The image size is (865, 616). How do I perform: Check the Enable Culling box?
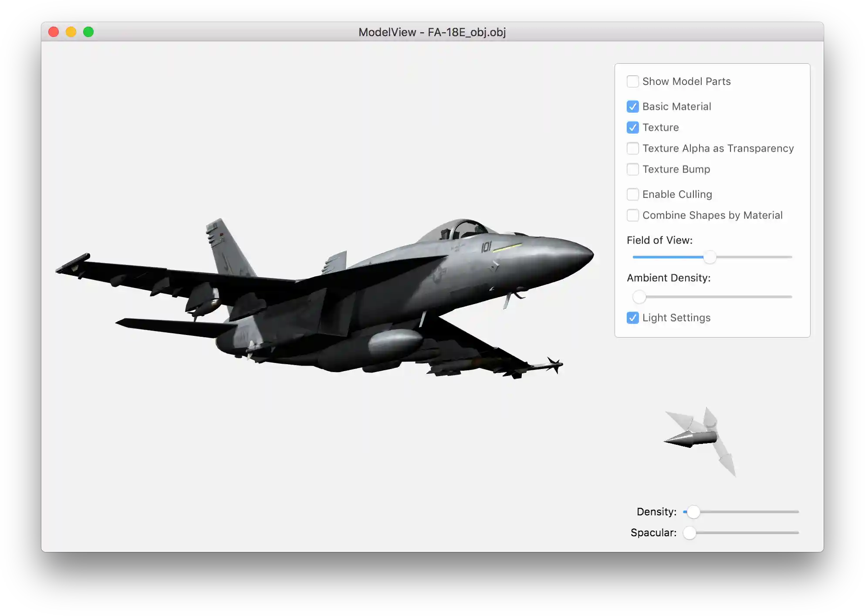632,194
